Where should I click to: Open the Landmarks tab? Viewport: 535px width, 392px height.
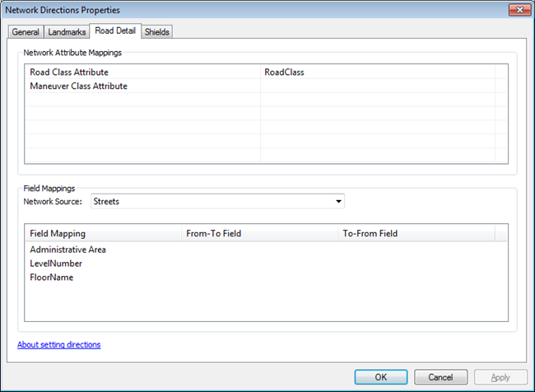(x=65, y=32)
